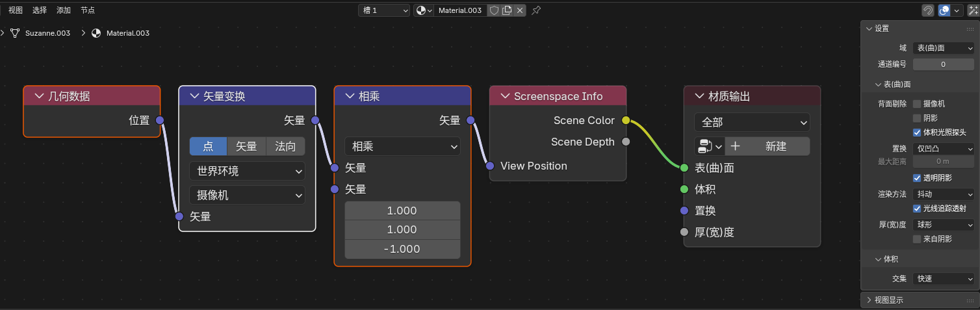Uncheck the 光线追踪透射 checkbox
This screenshot has width=980, height=310.
pyautogui.click(x=917, y=209)
